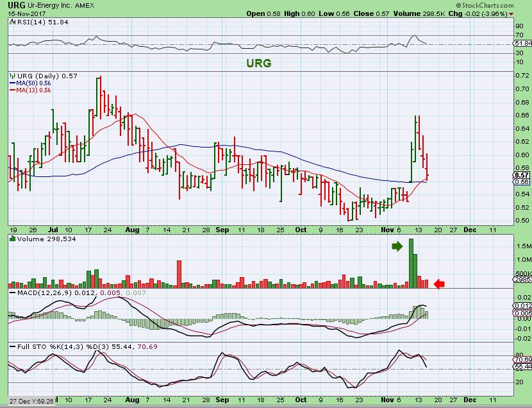This screenshot has width=532, height=408.
Task: Click the line marker before Full STO label
Action: point(13,346)
